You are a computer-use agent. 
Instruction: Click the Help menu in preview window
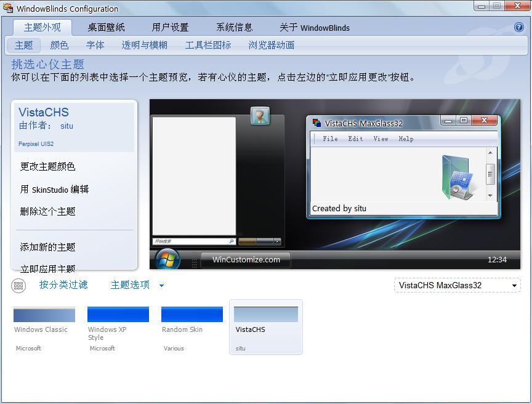[406, 139]
